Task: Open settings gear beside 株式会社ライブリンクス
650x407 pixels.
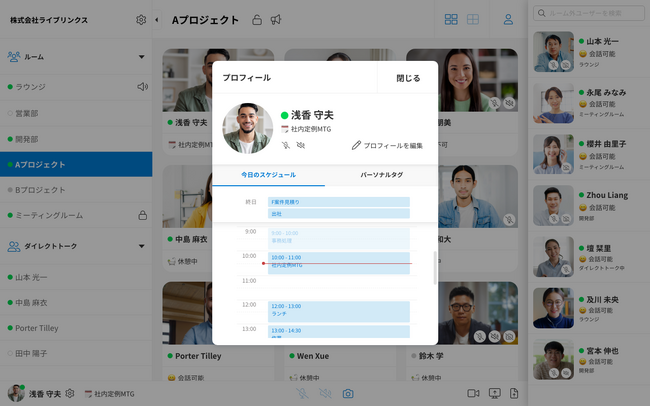Action: tap(141, 20)
